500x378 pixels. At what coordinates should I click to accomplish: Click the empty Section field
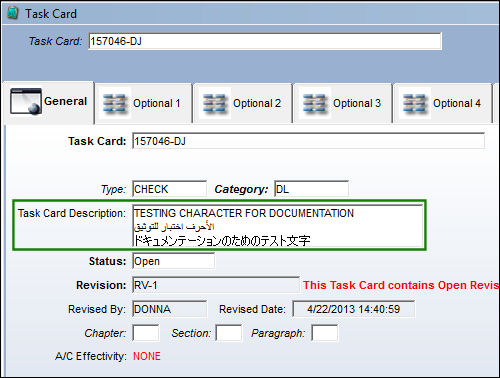[229, 333]
